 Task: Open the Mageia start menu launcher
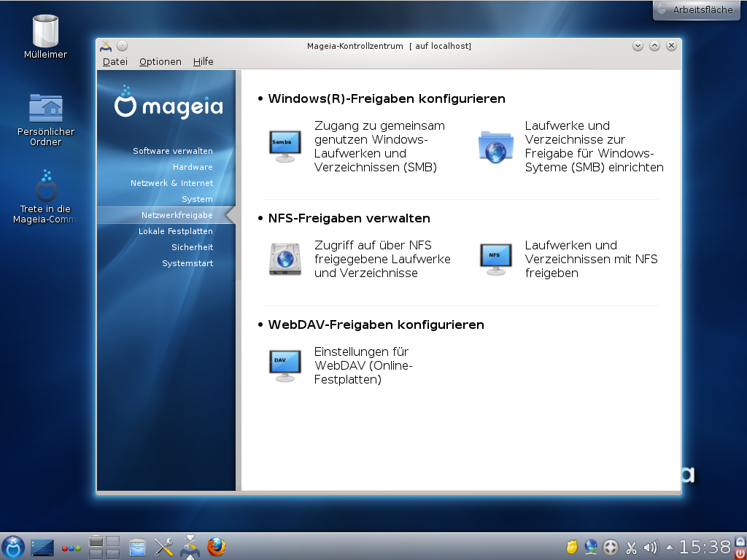[x=13, y=547]
